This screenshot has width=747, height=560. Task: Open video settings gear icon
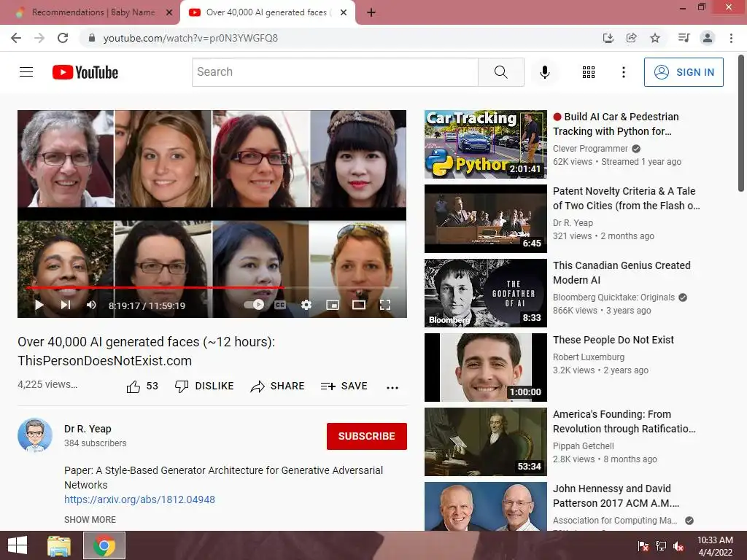(306, 305)
